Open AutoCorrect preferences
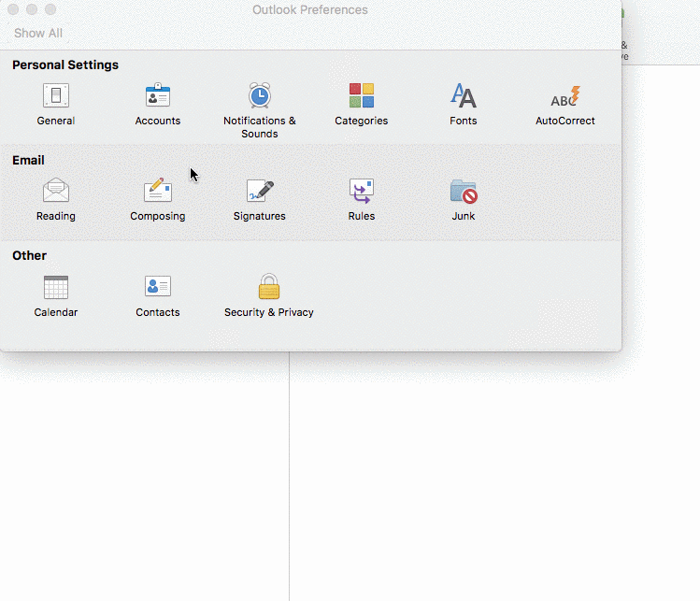Viewport: 700px width, 601px height. [564, 104]
